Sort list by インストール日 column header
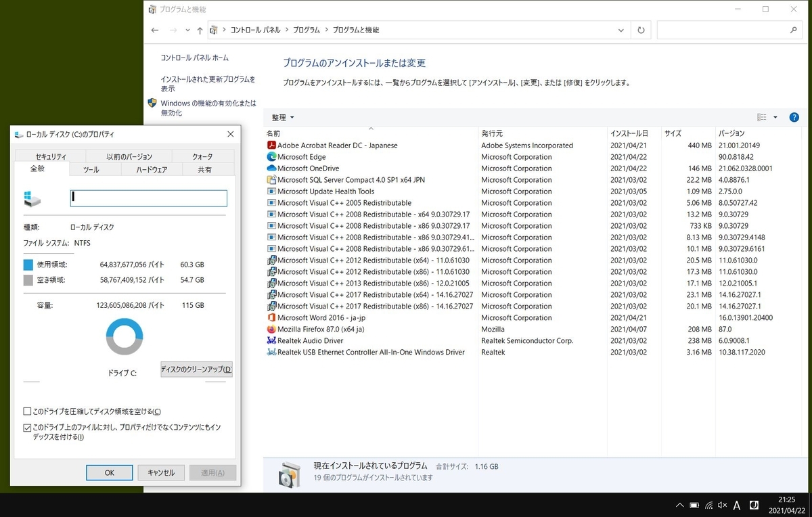The height and width of the screenshot is (517, 812). tap(634, 133)
